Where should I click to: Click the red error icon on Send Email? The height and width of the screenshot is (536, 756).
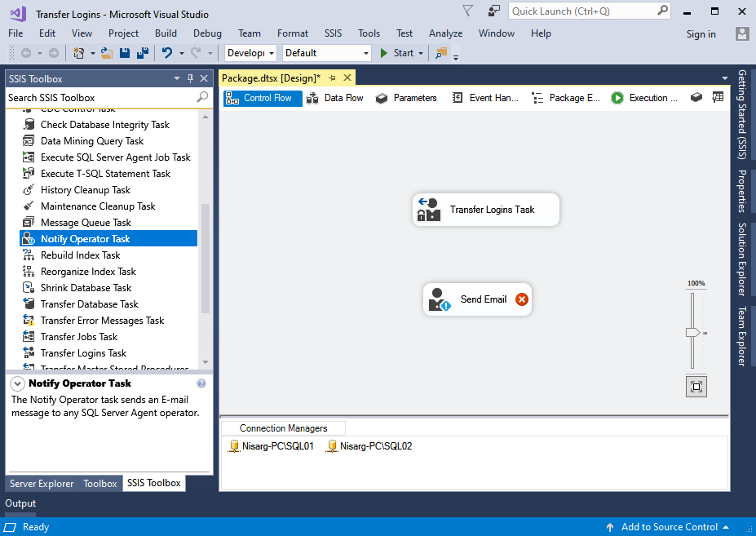click(x=522, y=299)
